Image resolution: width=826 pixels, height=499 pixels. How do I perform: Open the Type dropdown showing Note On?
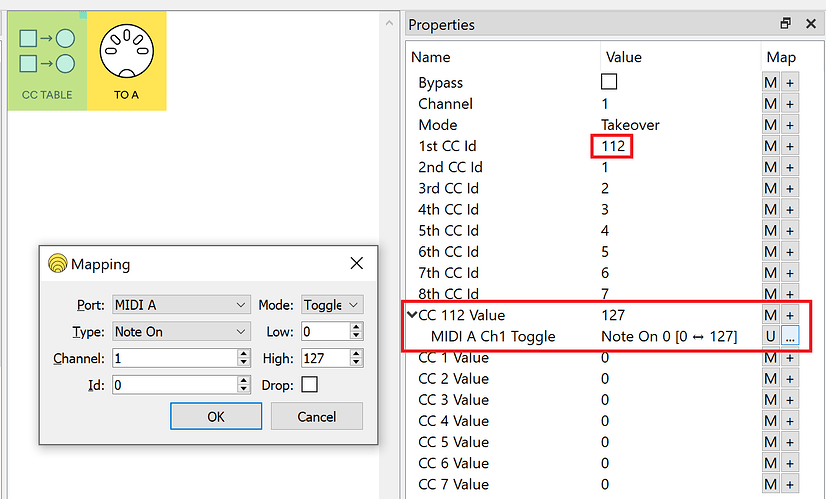tap(181, 331)
